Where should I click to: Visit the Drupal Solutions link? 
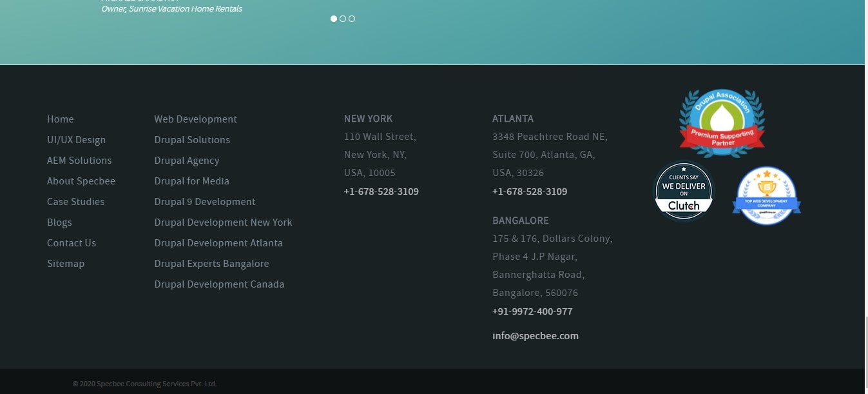click(x=192, y=140)
